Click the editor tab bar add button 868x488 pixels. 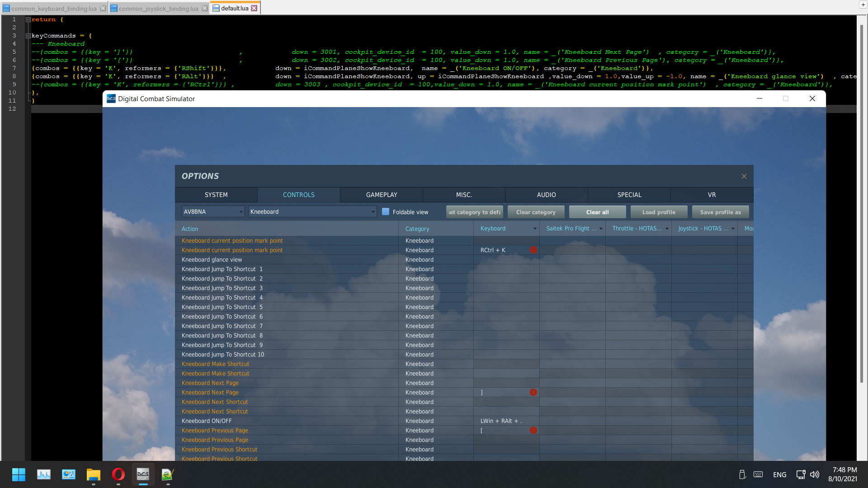(863, 4)
